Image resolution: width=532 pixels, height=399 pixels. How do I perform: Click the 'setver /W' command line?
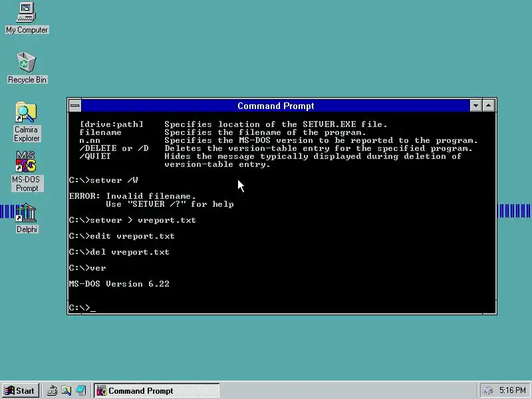104,180
